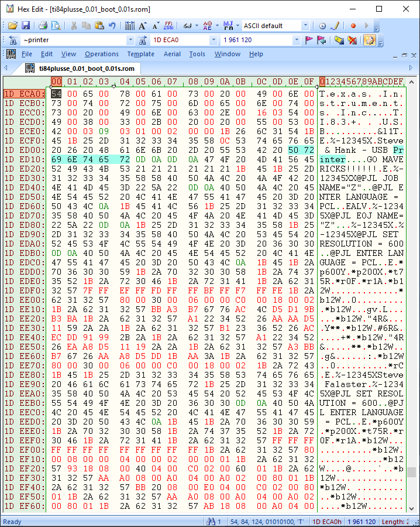Save the file with the floppy disk icon

[x=26, y=26]
